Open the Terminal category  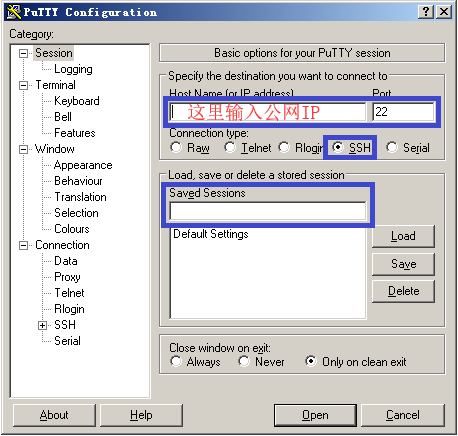55,85
